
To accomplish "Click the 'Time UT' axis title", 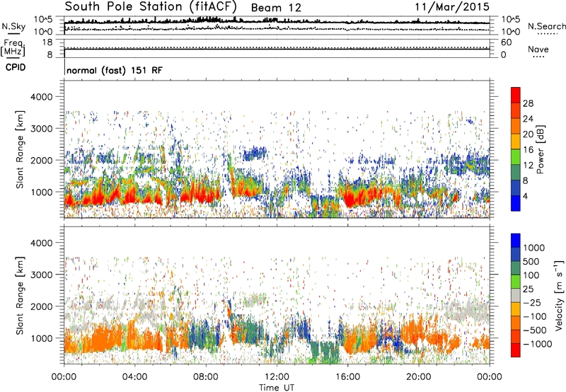I will click(x=277, y=388).
